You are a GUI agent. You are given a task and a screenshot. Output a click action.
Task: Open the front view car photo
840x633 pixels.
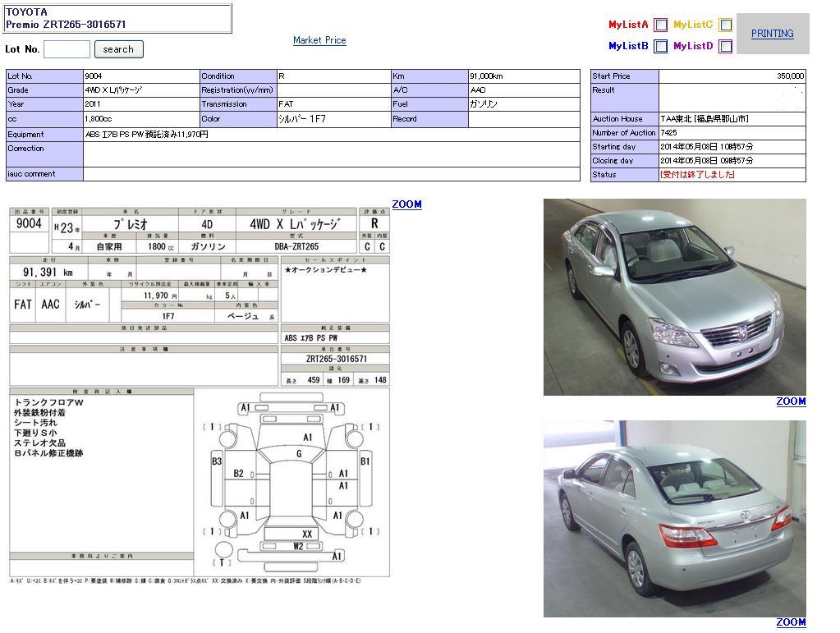674,297
